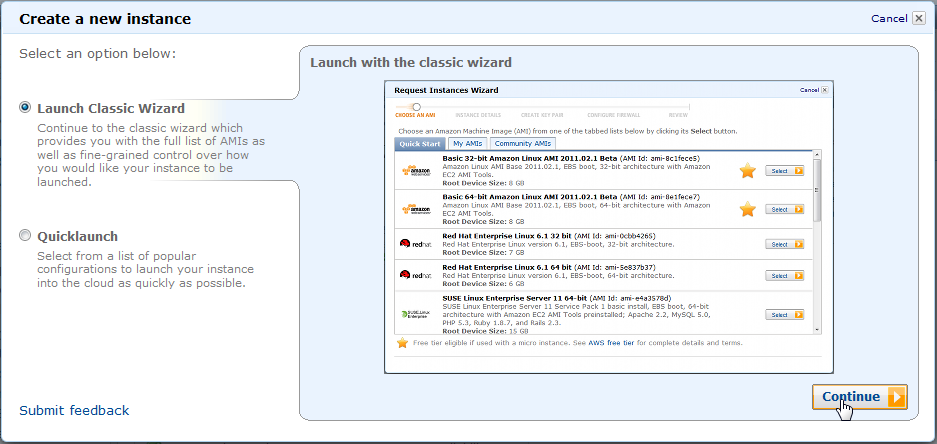Click the REVIEW wizard step
This screenshot has width=937, height=444.
point(678,115)
